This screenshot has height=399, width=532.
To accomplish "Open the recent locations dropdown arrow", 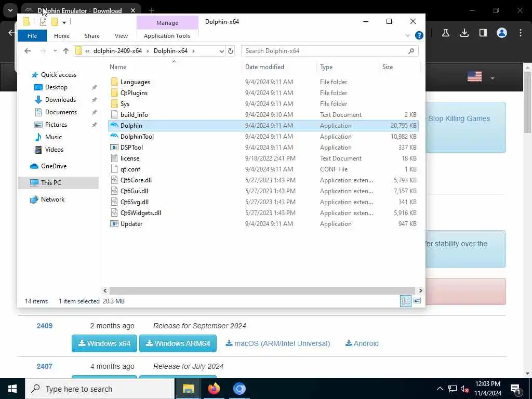I will 55,51.
